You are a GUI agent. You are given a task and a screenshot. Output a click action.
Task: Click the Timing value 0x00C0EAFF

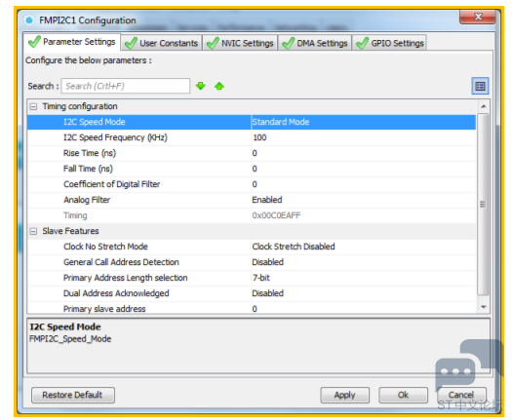tap(276, 215)
